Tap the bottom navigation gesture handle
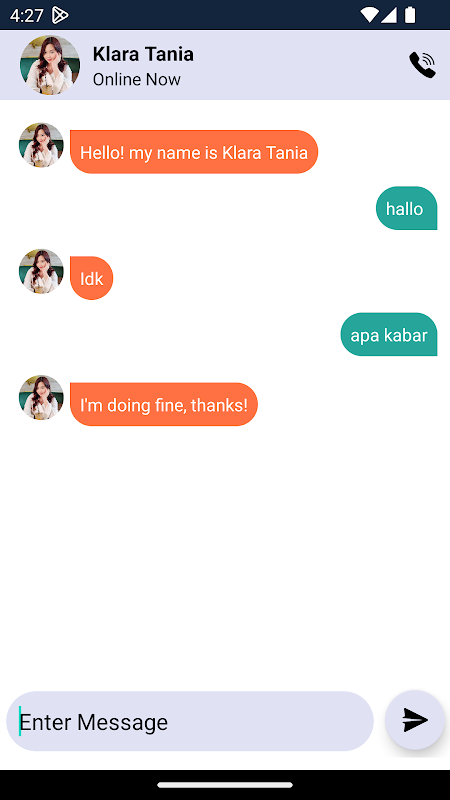Screen dimensions: 450x800 [x=225, y=785]
